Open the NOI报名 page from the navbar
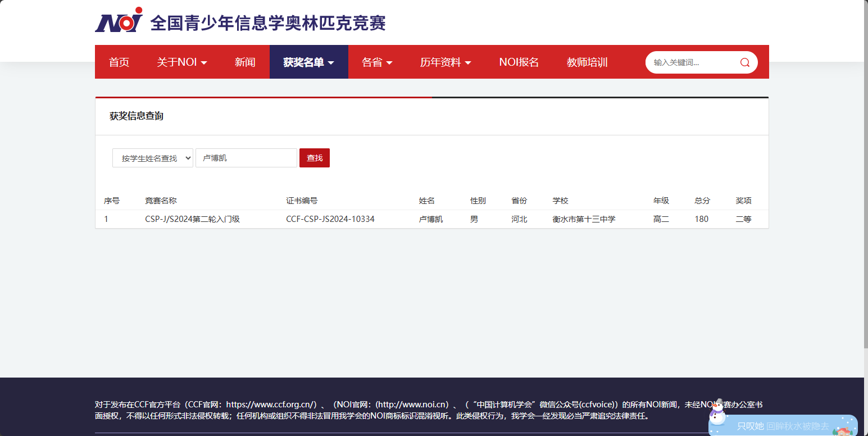868x436 pixels. [x=518, y=62]
